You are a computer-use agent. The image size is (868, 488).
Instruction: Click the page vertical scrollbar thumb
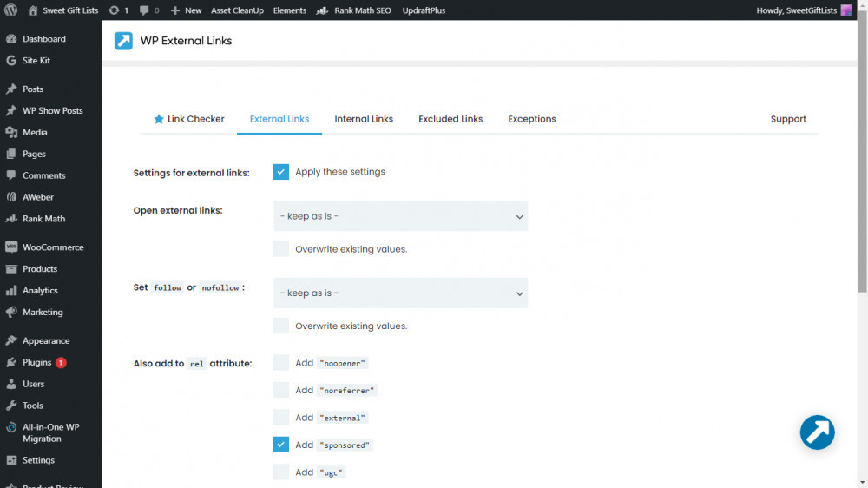pos(863,149)
